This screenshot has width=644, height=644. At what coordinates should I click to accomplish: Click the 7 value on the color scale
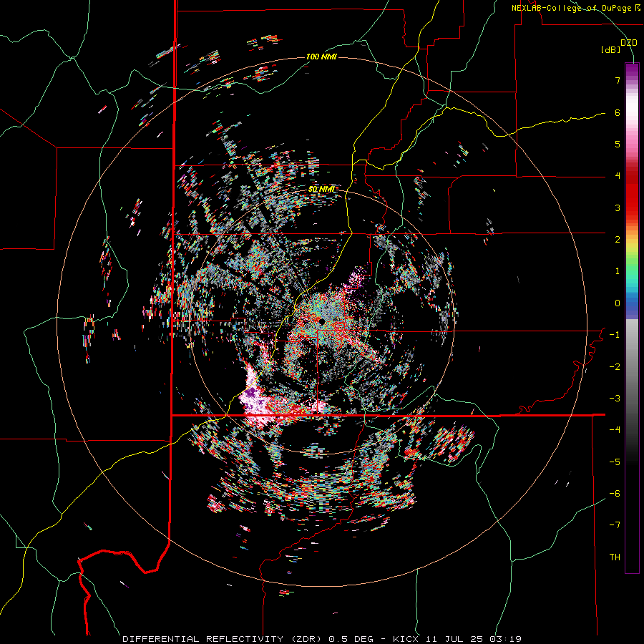(618, 80)
